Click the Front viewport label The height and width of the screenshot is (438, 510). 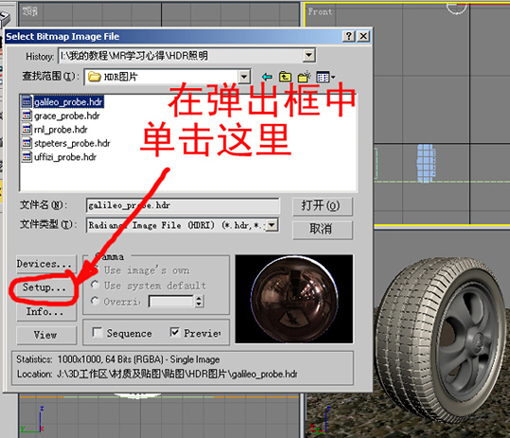point(320,12)
